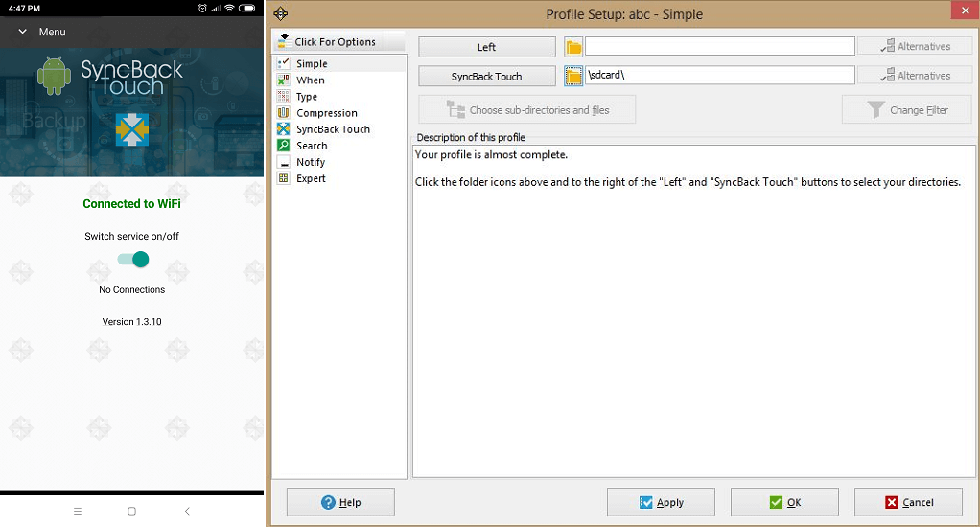Cancel the profile setup
980x527 pixels.
(909, 502)
